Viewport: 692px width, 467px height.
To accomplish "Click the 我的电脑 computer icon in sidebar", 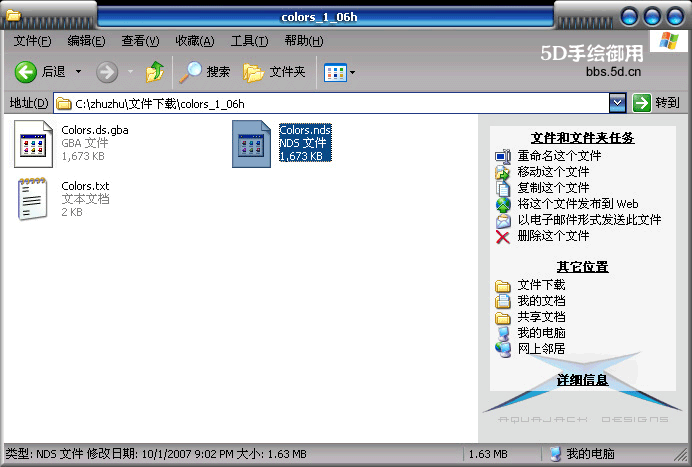I will (x=503, y=333).
